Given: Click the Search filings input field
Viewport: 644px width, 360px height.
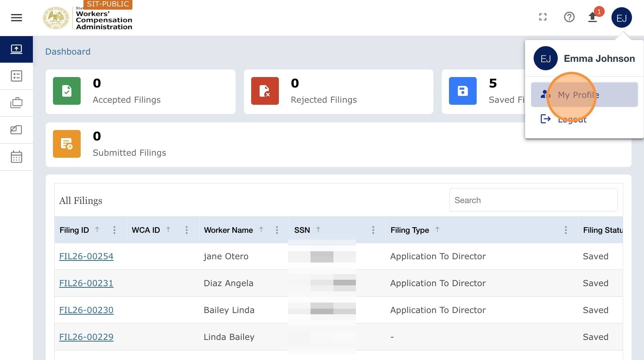Looking at the screenshot, I should point(533,200).
